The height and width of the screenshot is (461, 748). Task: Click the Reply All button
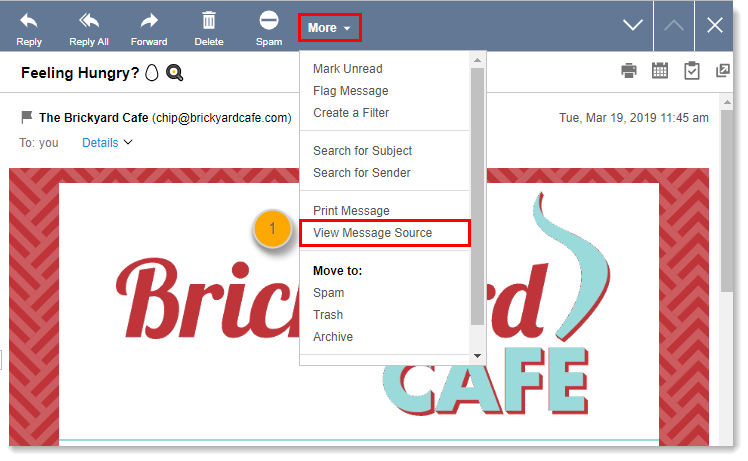pos(89,29)
